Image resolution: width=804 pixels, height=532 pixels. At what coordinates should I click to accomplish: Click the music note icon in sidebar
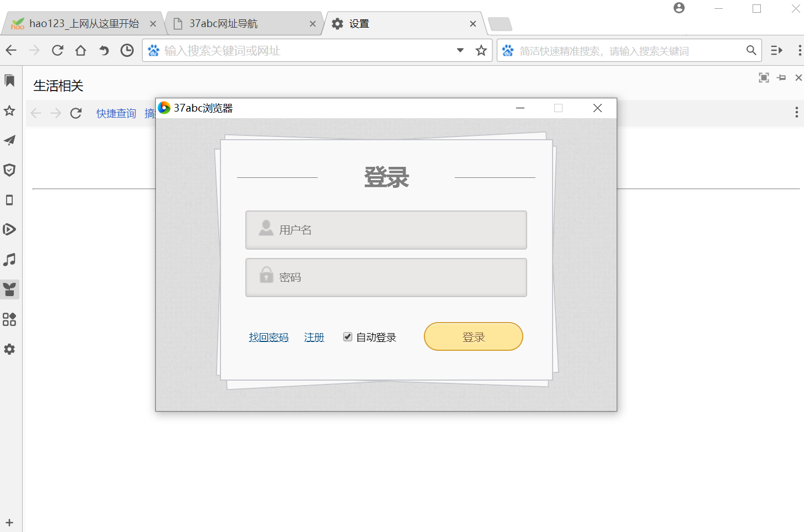pyautogui.click(x=9, y=259)
